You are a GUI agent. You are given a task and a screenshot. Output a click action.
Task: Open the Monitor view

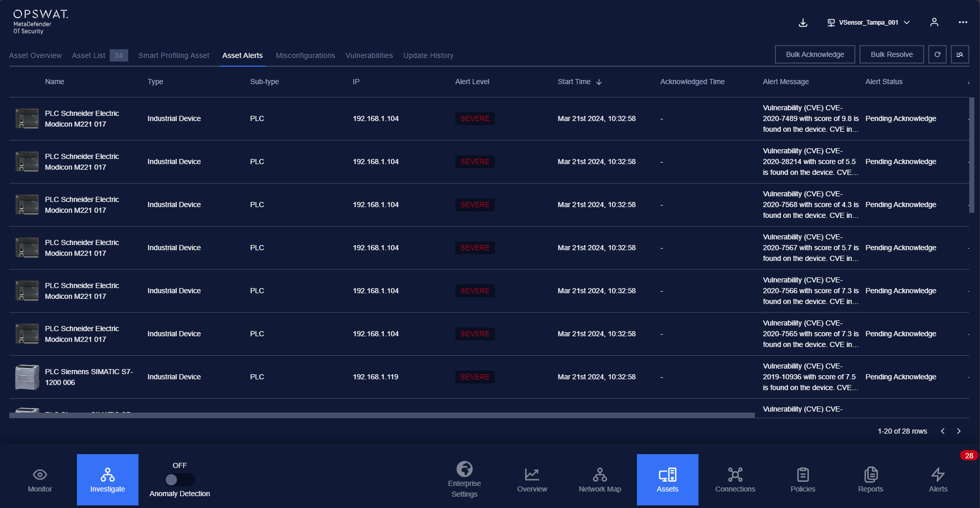40,480
